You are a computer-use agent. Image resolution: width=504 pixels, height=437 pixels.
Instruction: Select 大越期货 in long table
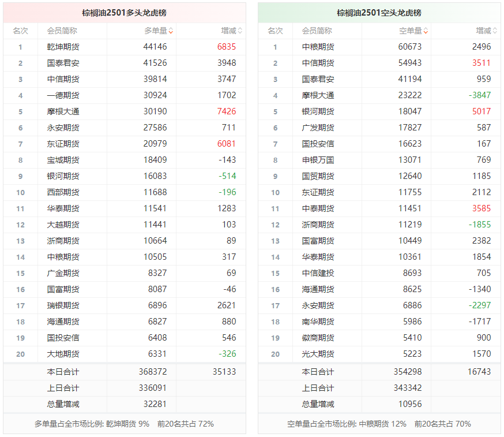(63, 225)
